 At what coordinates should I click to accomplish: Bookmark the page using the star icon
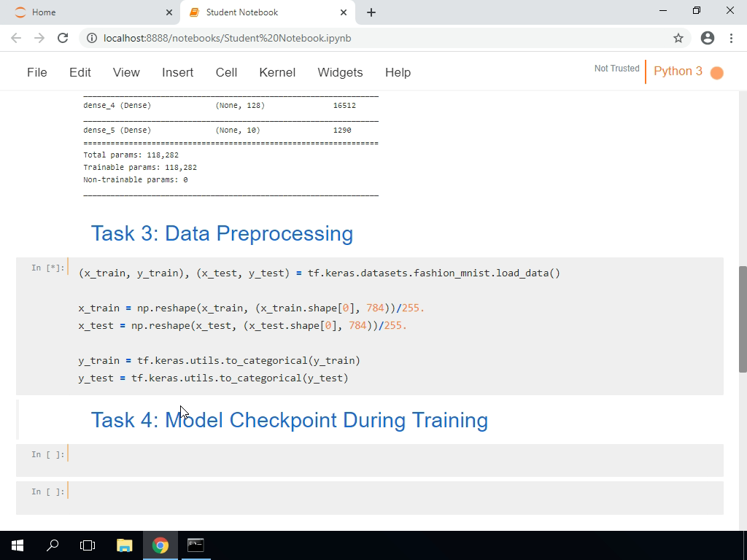click(x=678, y=38)
